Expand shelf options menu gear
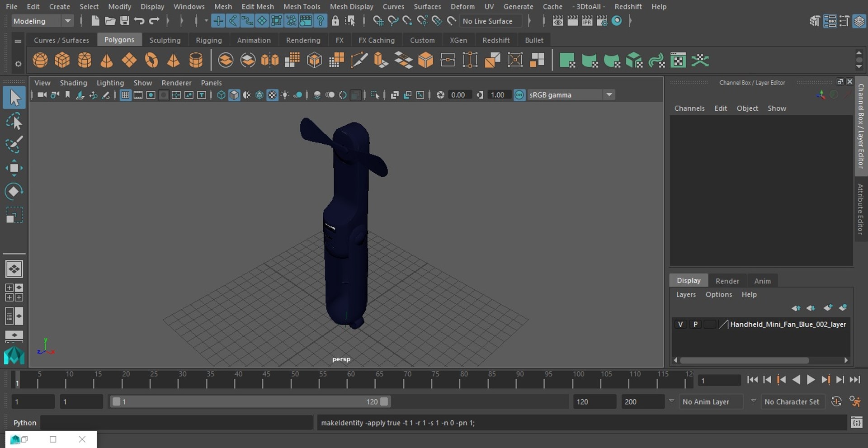The image size is (868, 448). [x=18, y=64]
